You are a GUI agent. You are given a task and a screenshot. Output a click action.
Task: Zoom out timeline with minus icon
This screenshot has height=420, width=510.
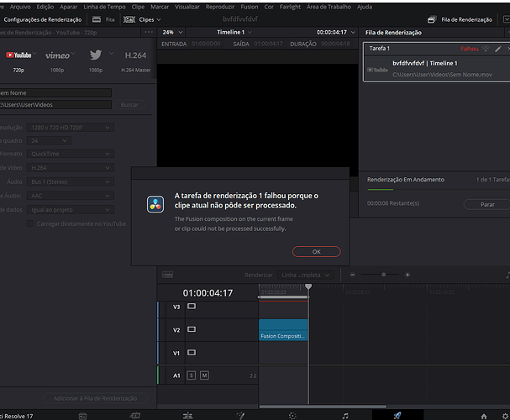coord(352,275)
